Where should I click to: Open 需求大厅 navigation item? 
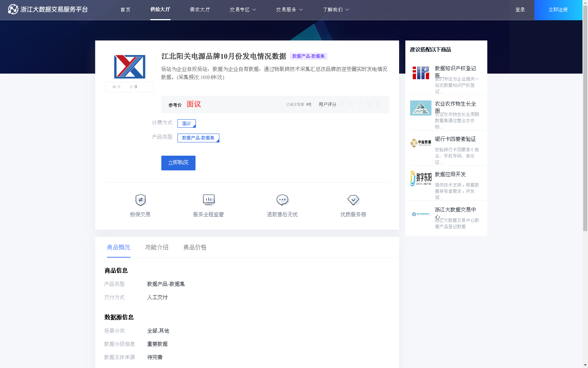[200, 10]
